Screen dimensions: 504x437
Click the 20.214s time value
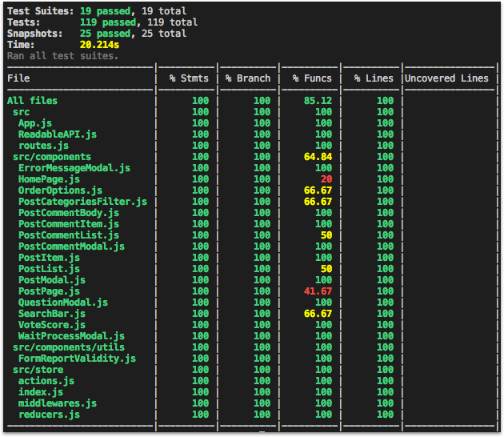tap(99, 45)
